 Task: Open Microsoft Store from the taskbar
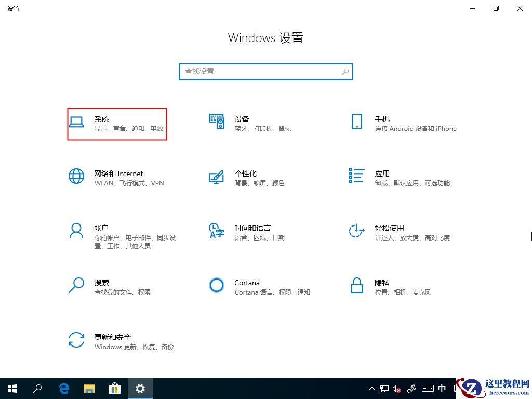[114, 388]
